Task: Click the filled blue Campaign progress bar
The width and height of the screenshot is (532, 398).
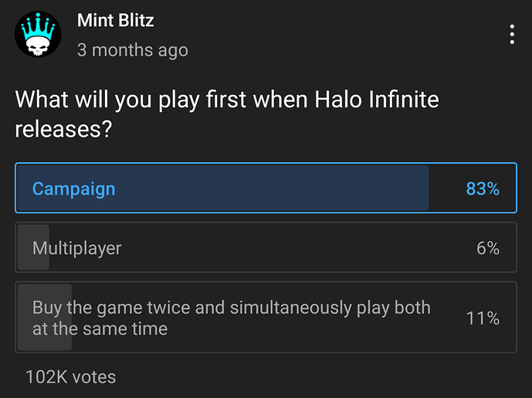Action: pos(223,188)
